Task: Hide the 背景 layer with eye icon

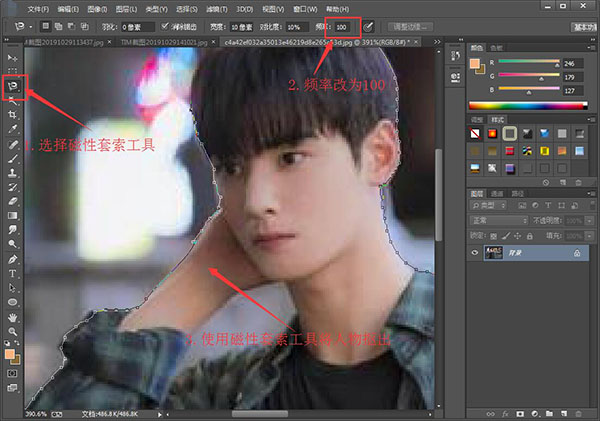Action: tap(475, 253)
